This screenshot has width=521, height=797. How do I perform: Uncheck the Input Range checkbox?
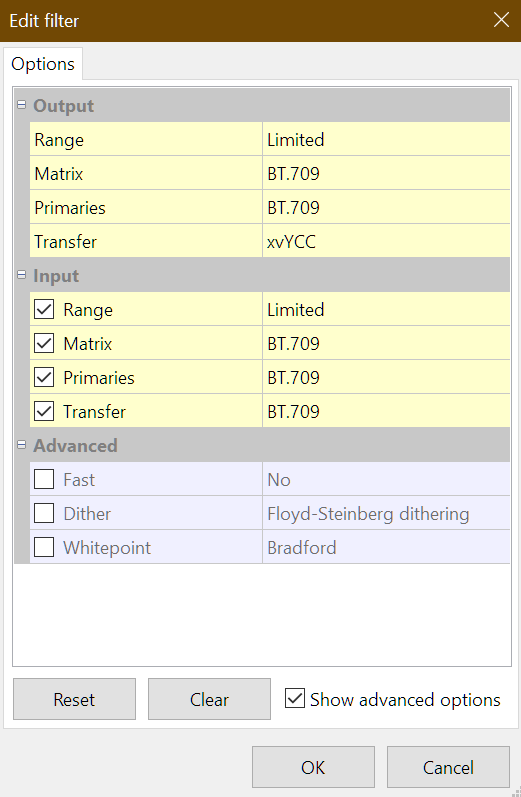(x=44, y=309)
